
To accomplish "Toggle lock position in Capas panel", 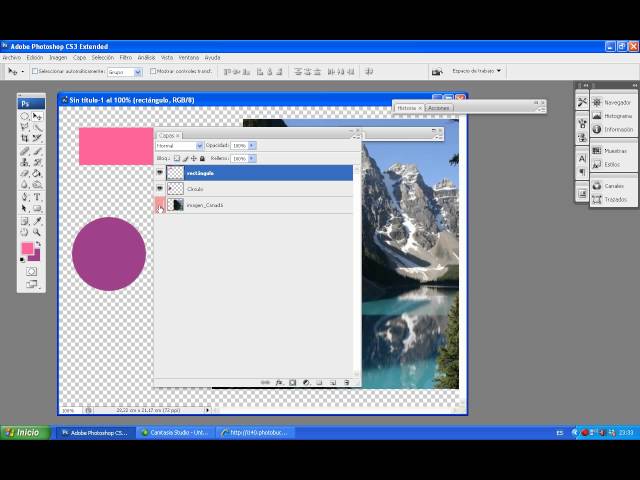I will pyautogui.click(x=193, y=158).
